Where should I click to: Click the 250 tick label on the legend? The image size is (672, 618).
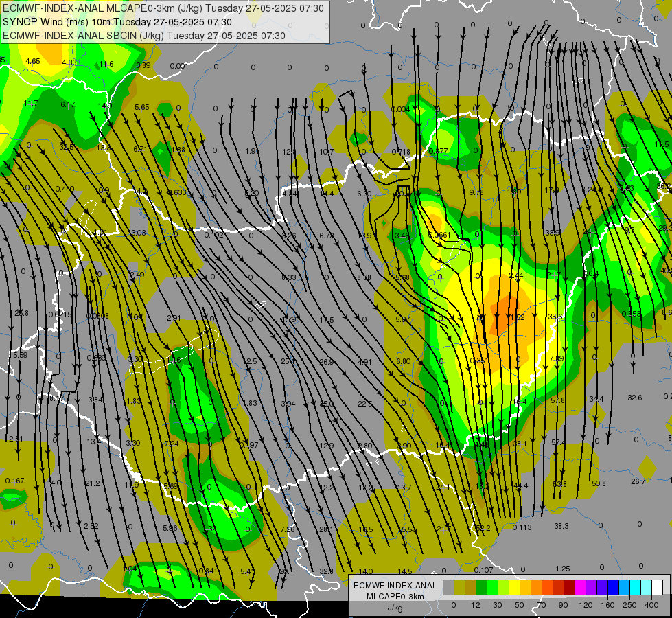pyautogui.click(x=629, y=605)
